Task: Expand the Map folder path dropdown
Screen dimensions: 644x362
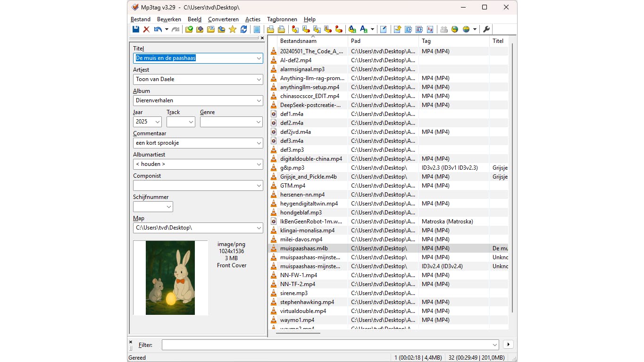Action: 259,228
